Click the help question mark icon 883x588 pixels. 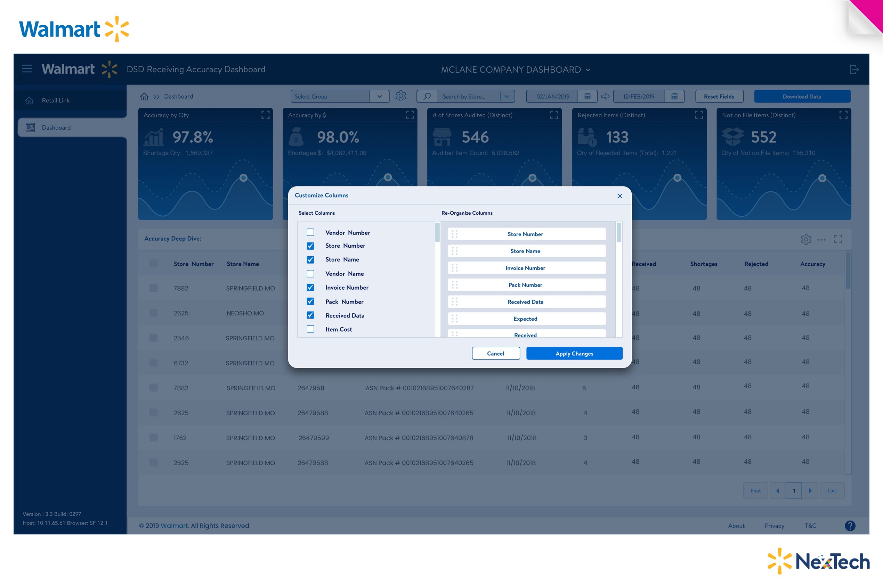coord(850,526)
